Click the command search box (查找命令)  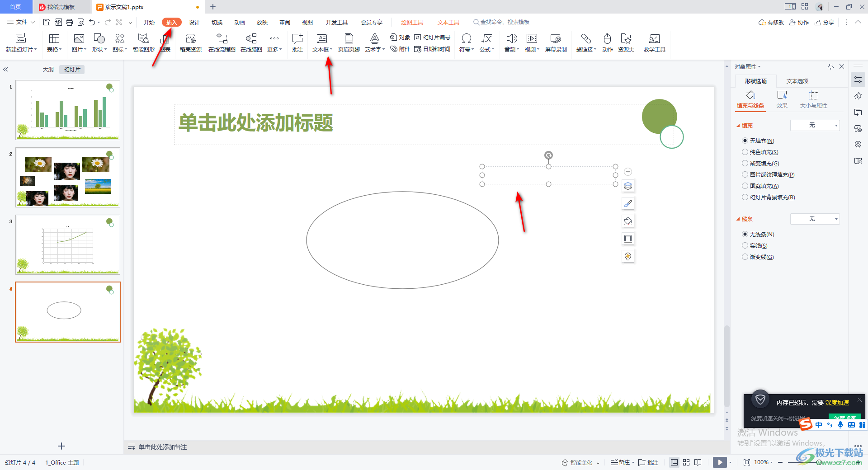501,22
